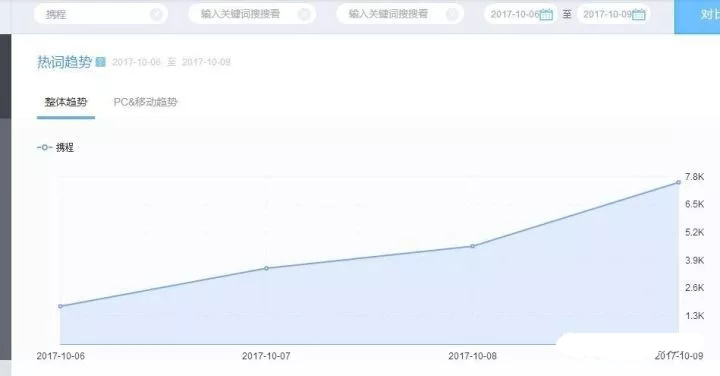This screenshot has width=720, height=376.
Task: Toggle the 携程 legend marker icon
Action: 45,147
